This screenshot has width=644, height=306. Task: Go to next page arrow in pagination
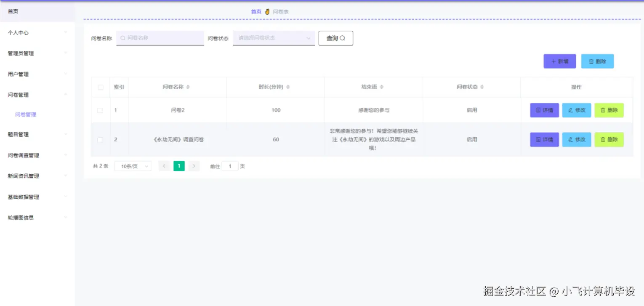tap(194, 166)
